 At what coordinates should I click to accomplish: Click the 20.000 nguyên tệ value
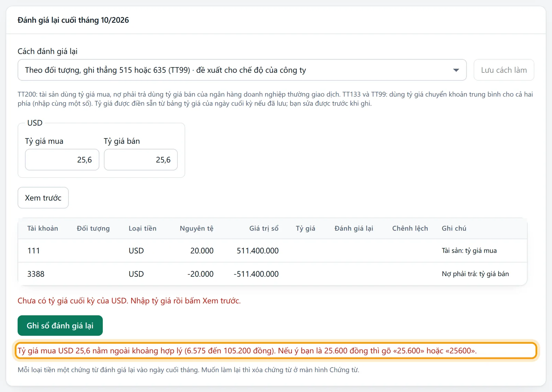(202, 251)
